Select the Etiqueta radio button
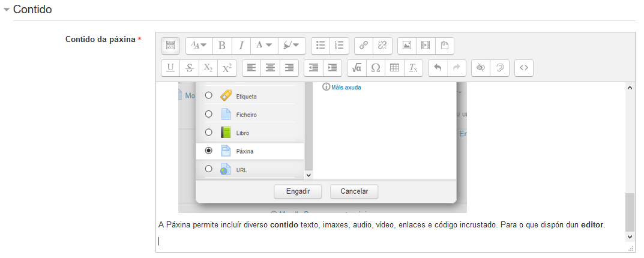This screenshot has height=258, width=644. [209, 95]
